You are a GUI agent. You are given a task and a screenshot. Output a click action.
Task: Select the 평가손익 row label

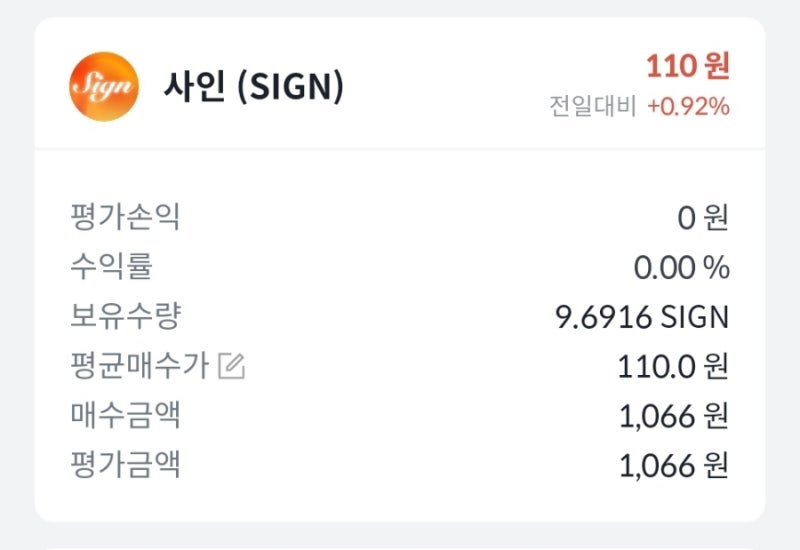click(126, 217)
